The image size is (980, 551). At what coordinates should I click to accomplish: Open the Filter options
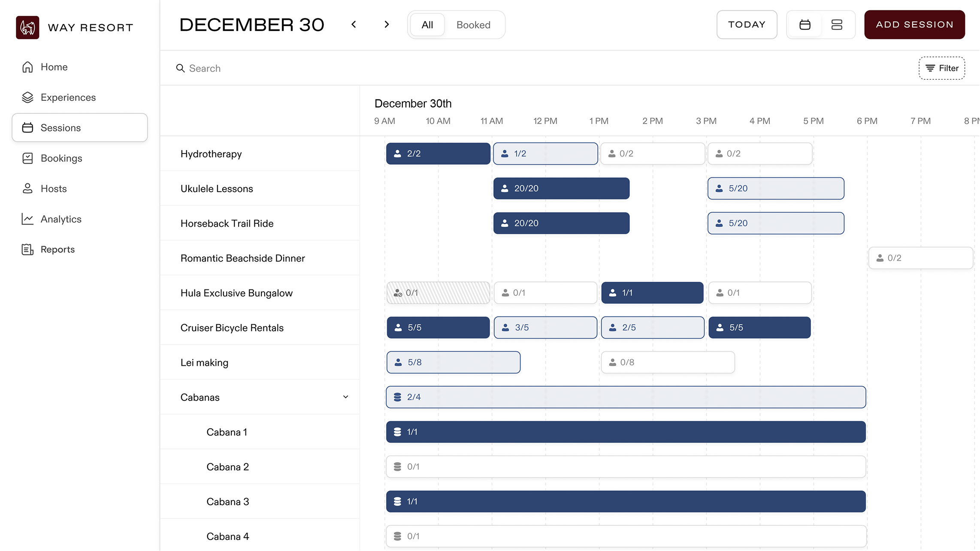pos(942,68)
